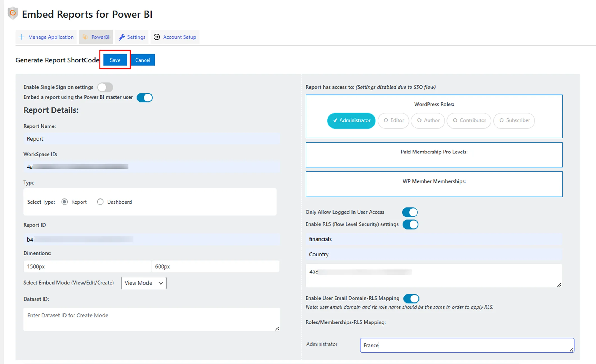Deselect the Administrator role chip
The width and height of the screenshot is (596, 364).
[x=351, y=120]
